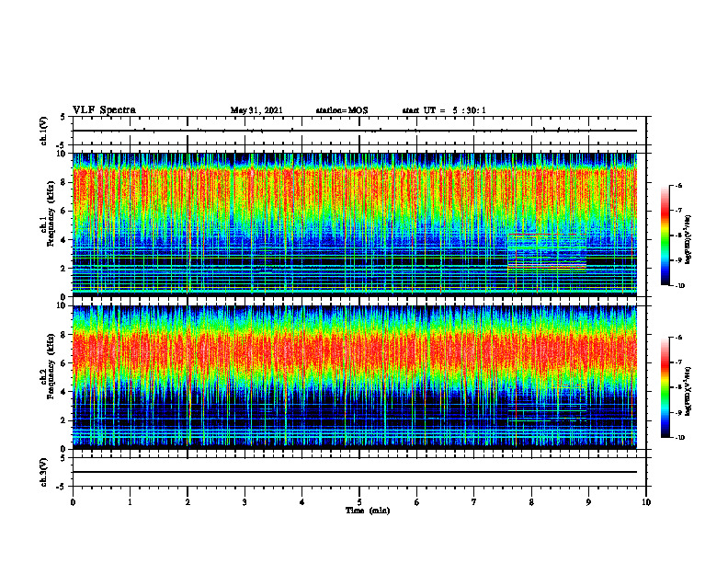Screen dimensions: 728x563
Task: Select the "start UT = 5 :30: 1" text
Action: 444,110
